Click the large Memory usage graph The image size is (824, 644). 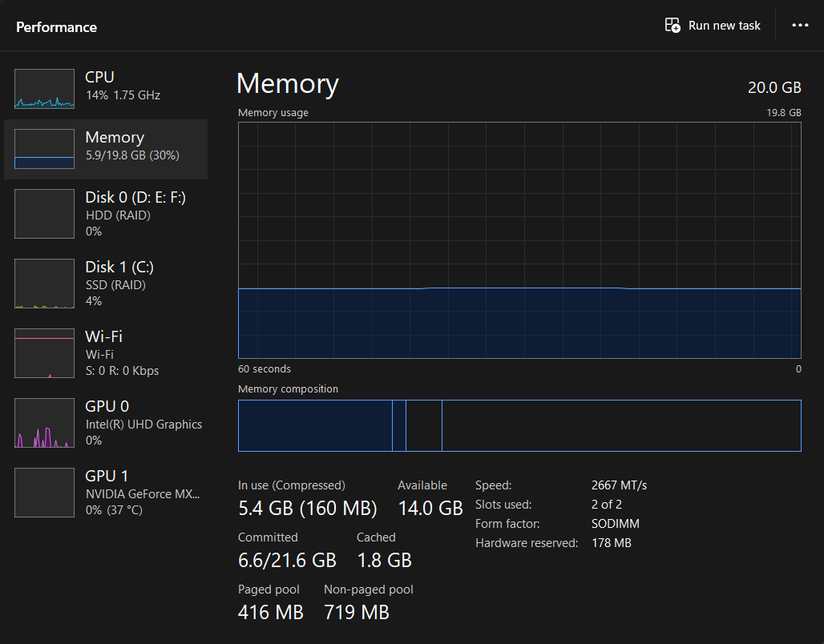[519, 240]
